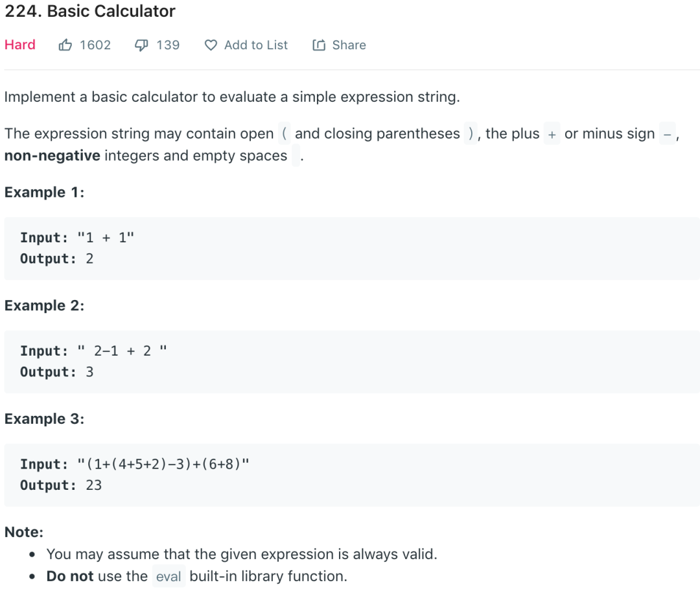This screenshot has height=600, width=700.
Task: Click the 139 dislikes count
Action: click(168, 45)
